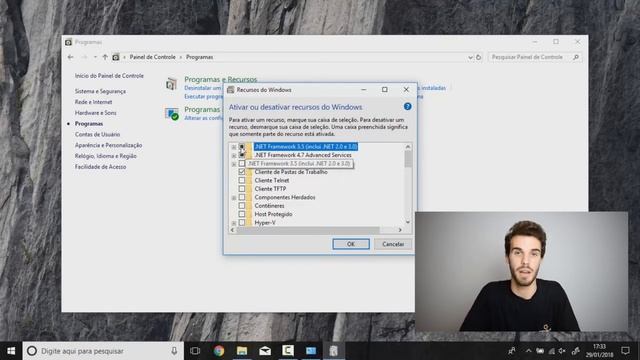Click the Recursos do Windows title bar icon
The image size is (640, 360).
pos(231,90)
